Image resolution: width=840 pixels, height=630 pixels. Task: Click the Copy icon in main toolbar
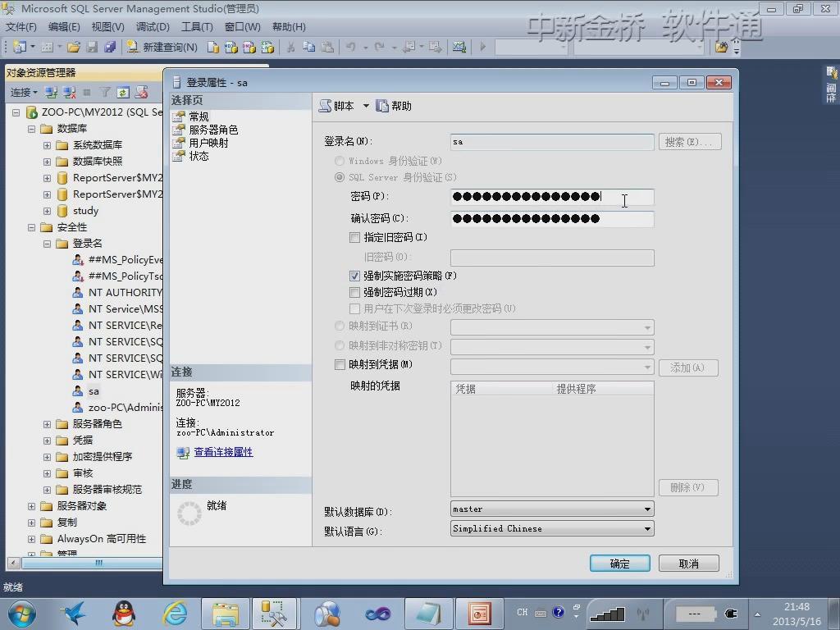pos(309,47)
